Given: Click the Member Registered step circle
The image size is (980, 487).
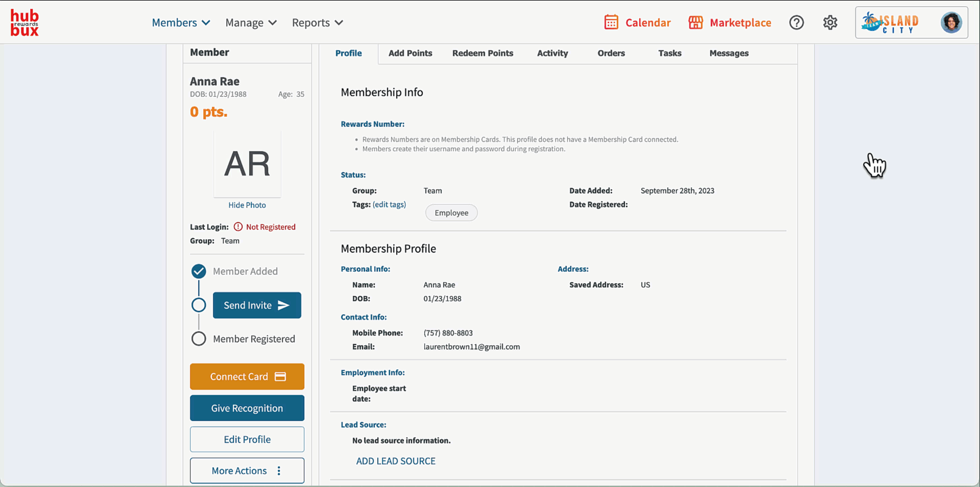Looking at the screenshot, I should tap(199, 339).
